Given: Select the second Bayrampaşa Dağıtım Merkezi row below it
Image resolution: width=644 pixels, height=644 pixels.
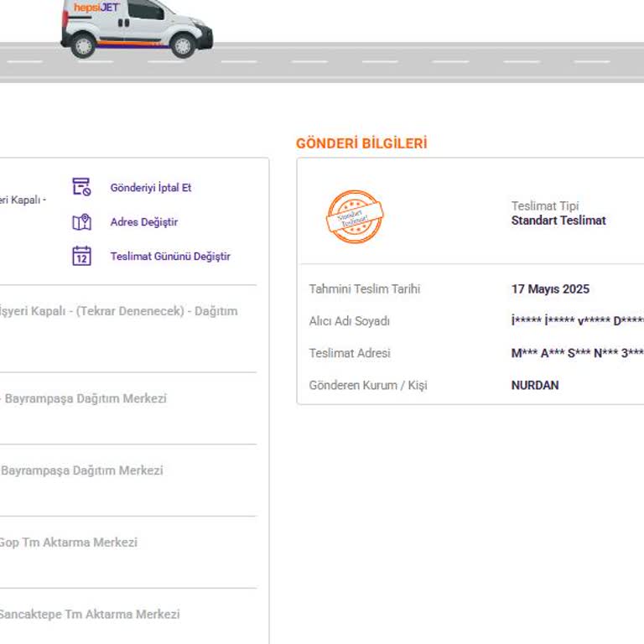Looking at the screenshot, I should coord(81,470).
